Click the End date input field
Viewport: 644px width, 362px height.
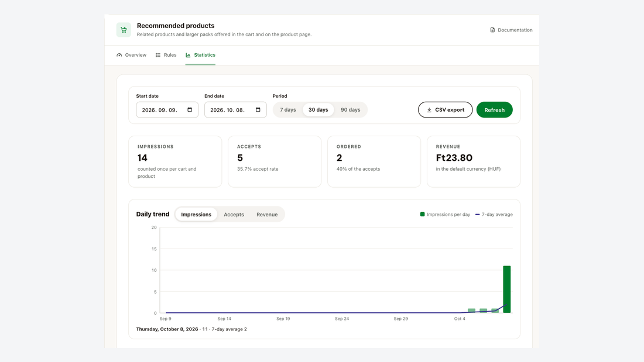pos(235,109)
